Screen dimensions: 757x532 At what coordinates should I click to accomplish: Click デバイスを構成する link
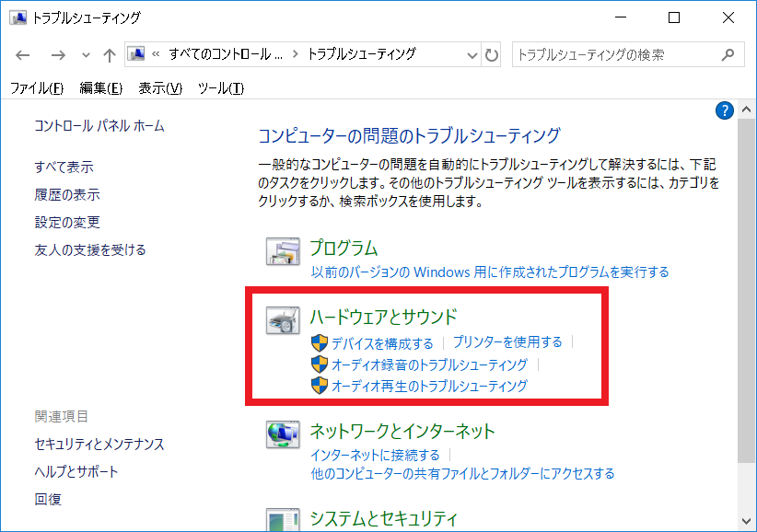pyautogui.click(x=382, y=343)
